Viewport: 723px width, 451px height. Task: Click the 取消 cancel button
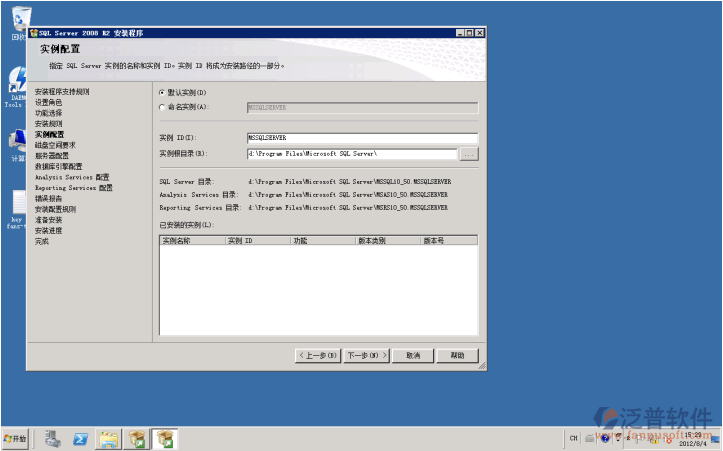(413, 356)
